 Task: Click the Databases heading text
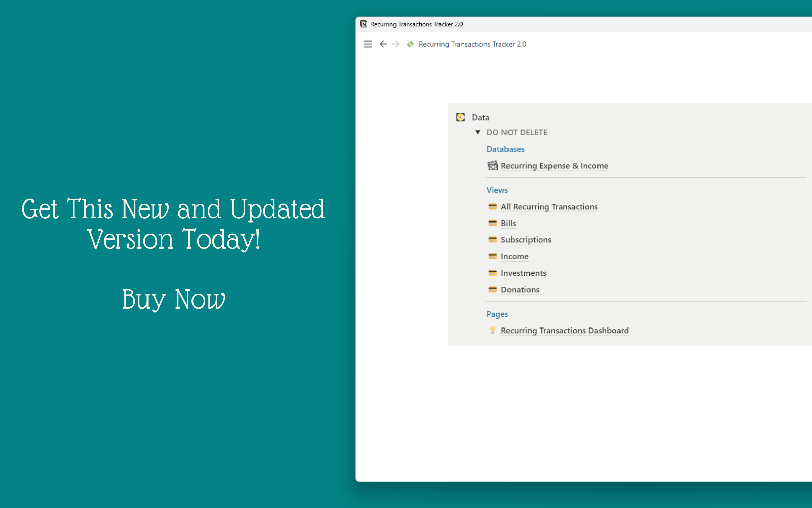(505, 149)
